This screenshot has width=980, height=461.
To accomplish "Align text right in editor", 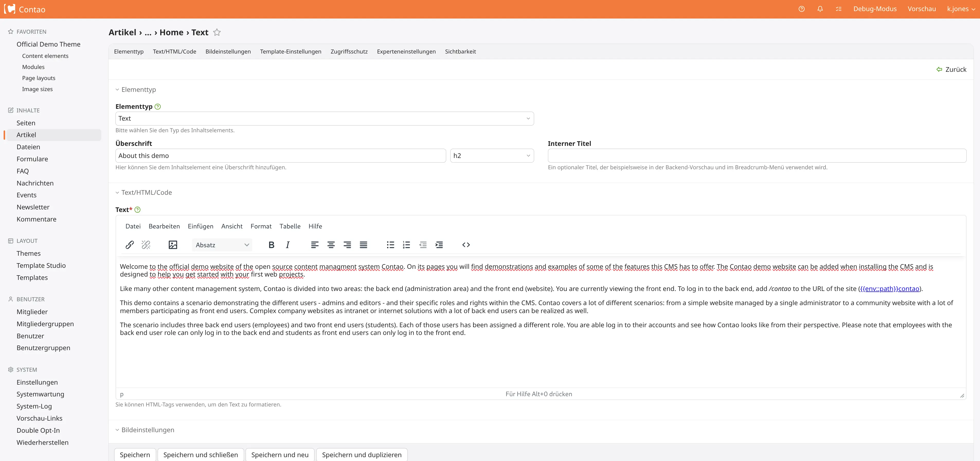I will [x=347, y=245].
